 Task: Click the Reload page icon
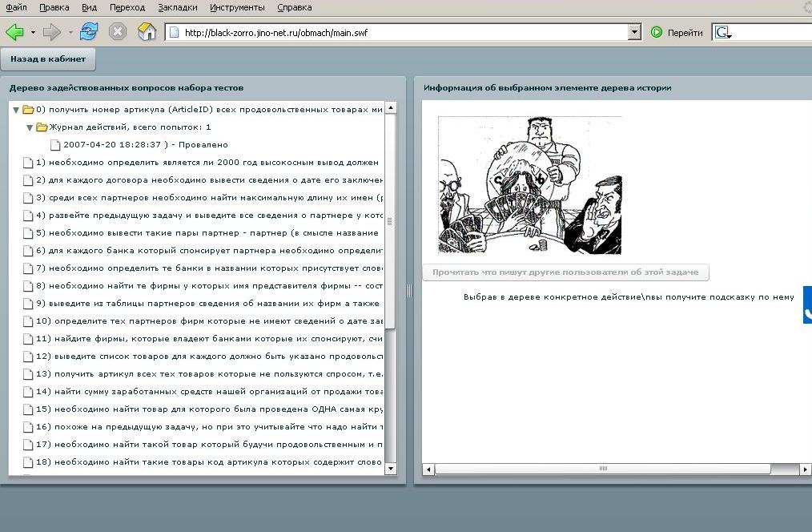88,32
